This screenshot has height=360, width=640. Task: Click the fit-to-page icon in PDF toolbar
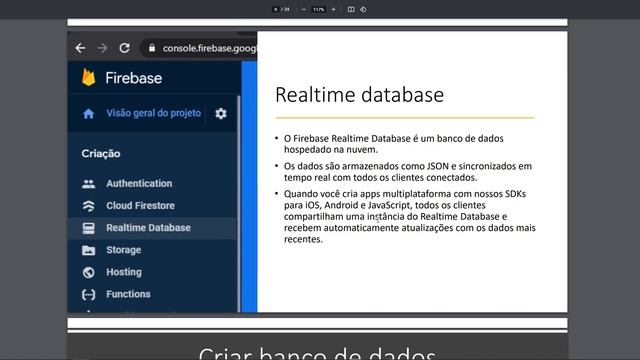click(351, 9)
